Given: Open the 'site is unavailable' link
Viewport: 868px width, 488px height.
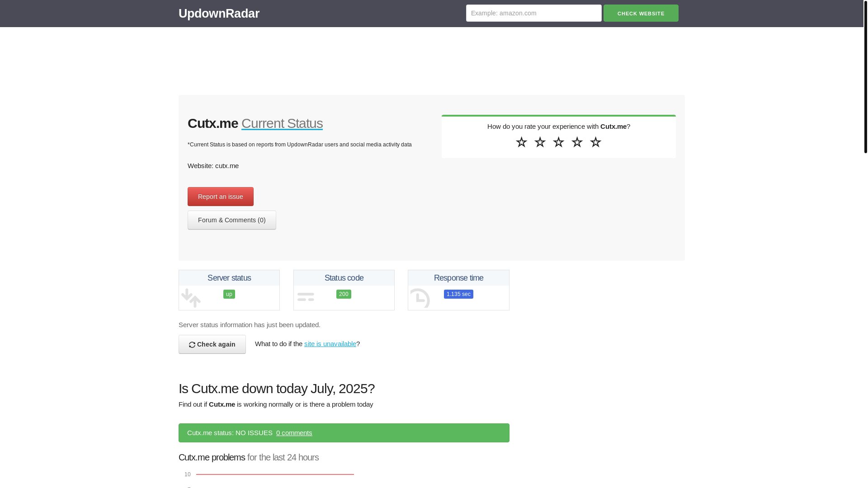Looking at the screenshot, I should point(330,344).
